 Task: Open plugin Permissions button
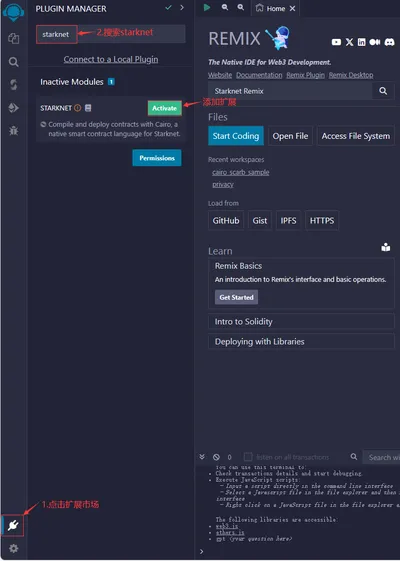[x=157, y=158]
